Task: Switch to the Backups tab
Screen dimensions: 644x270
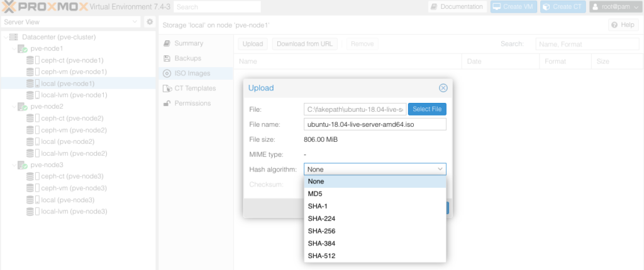Action: [196, 58]
